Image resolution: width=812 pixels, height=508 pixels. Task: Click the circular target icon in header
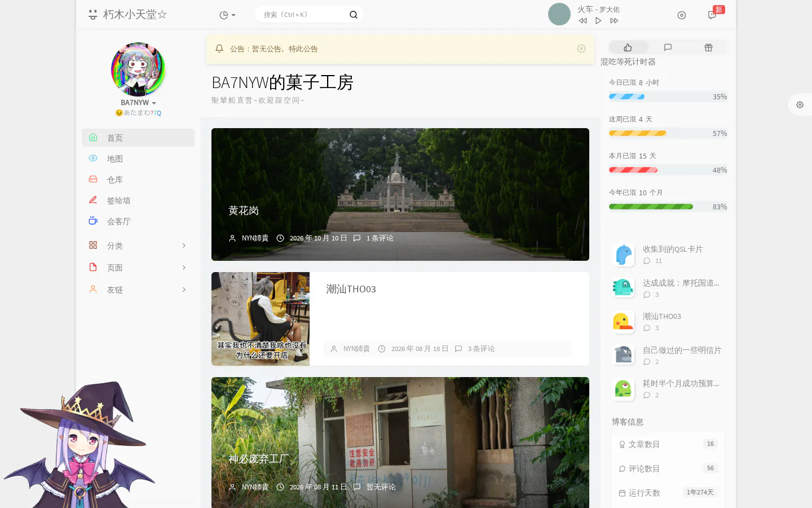tap(682, 15)
